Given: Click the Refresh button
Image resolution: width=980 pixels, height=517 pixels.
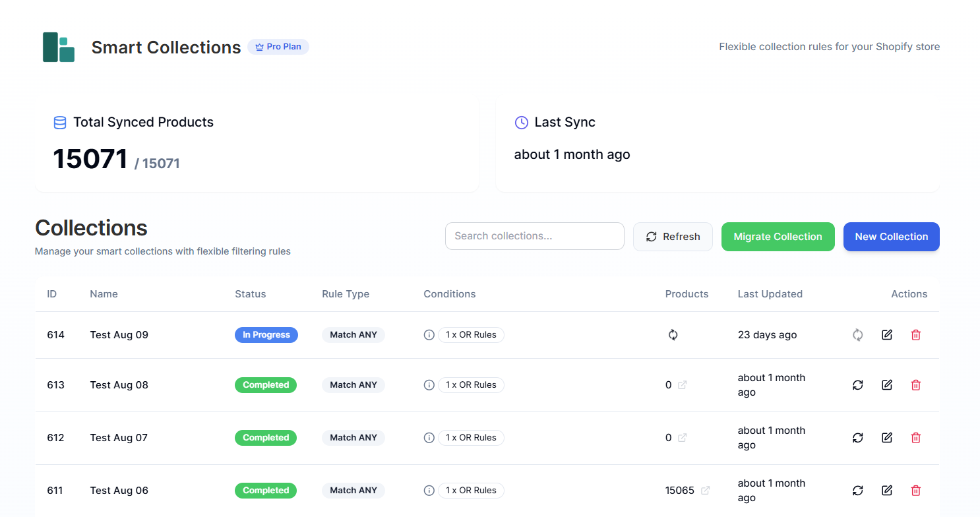Looking at the screenshot, I should click(x=673, y=236).
